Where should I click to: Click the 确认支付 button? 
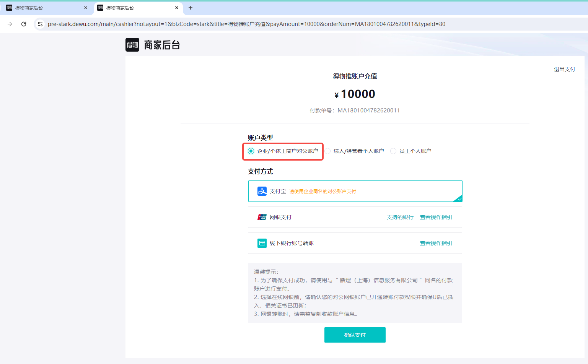point(355,335)
